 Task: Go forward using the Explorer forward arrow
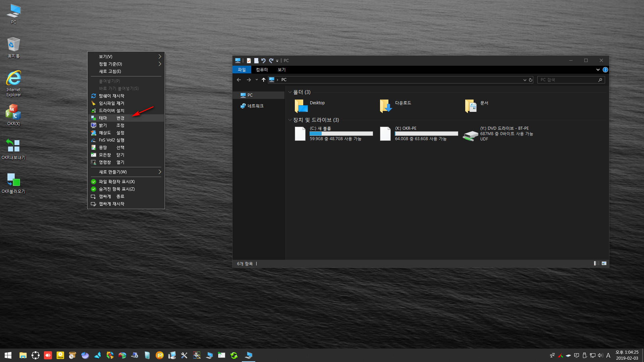click(x=249, y=80)
